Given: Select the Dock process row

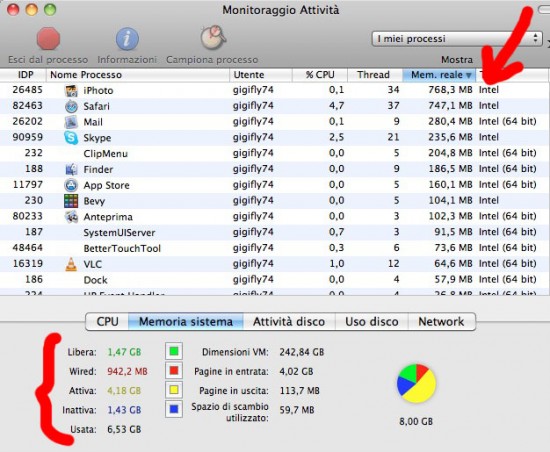Looking at the screenshot, I should [274, 280].
